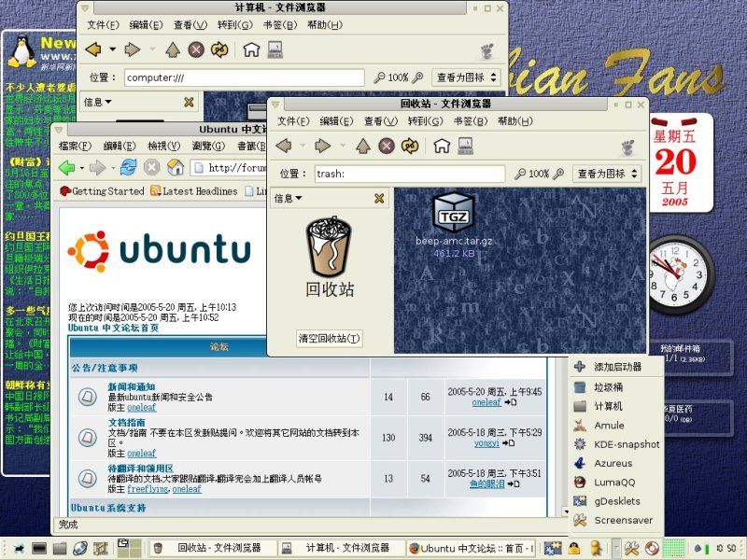The width and height of the screenshot is (747, 560).
Task: Open Firefox back history dropdown arrow
Action: (82, 168)
